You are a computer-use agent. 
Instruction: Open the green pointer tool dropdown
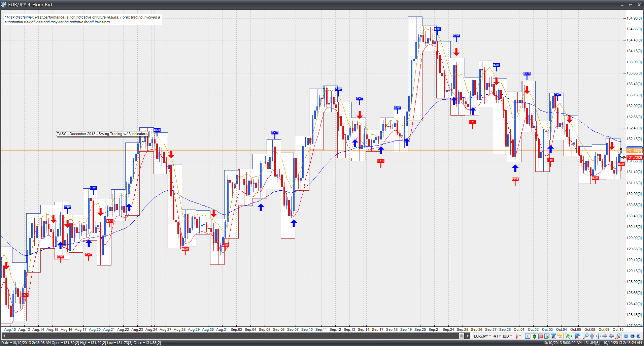(x=569, y=336)
